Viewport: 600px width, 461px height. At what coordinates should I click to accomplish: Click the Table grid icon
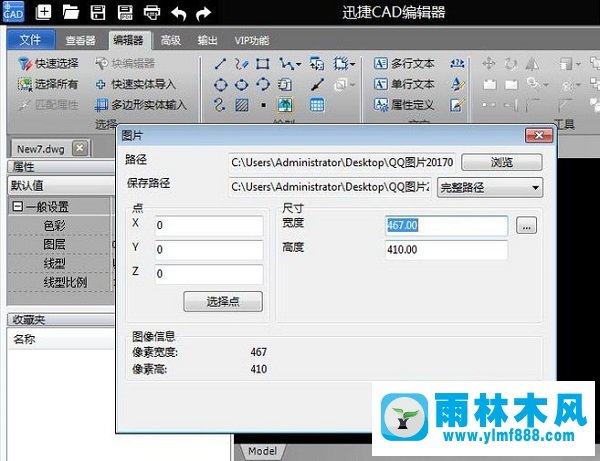pyautogui.click(x=317, y=104)
